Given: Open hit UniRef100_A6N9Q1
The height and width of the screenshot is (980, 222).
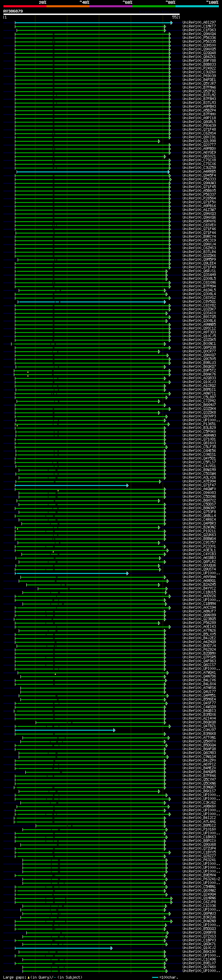Looking at the screenshot, I should click(x=199, y=581).
